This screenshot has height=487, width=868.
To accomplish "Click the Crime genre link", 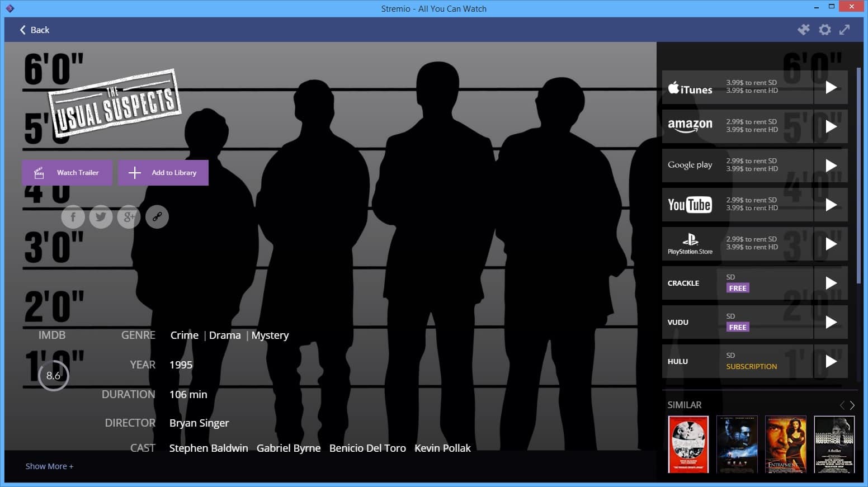I will [x=185, y=335].
